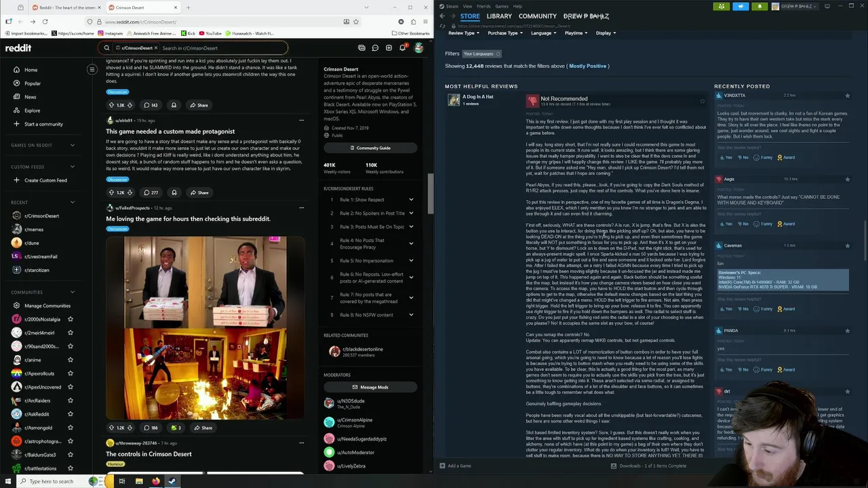Open the Windows Start menu
This screenshot has height=488, width=868.
click(x=7, y=481)
